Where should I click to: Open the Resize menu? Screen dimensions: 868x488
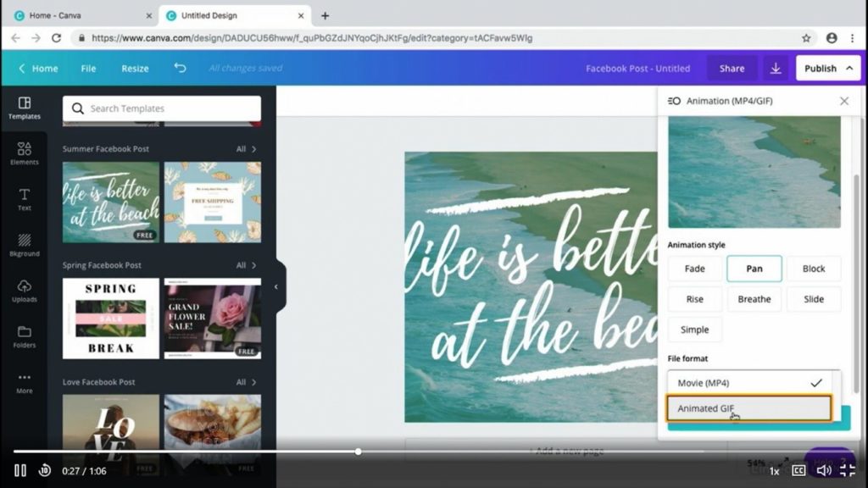(135, 69)
